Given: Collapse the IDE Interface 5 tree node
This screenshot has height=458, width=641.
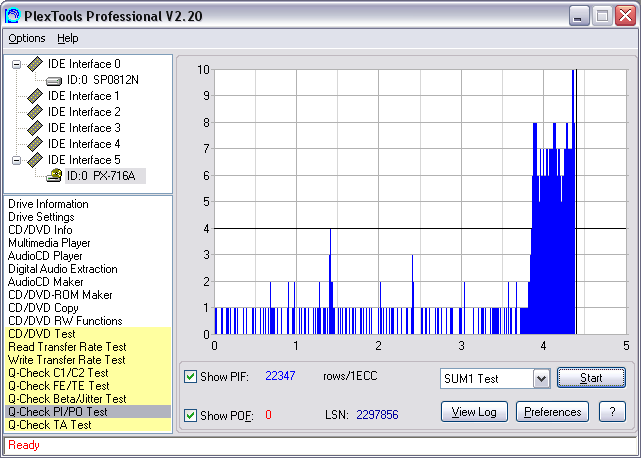Looking at the screenshot, I should 16,160.
